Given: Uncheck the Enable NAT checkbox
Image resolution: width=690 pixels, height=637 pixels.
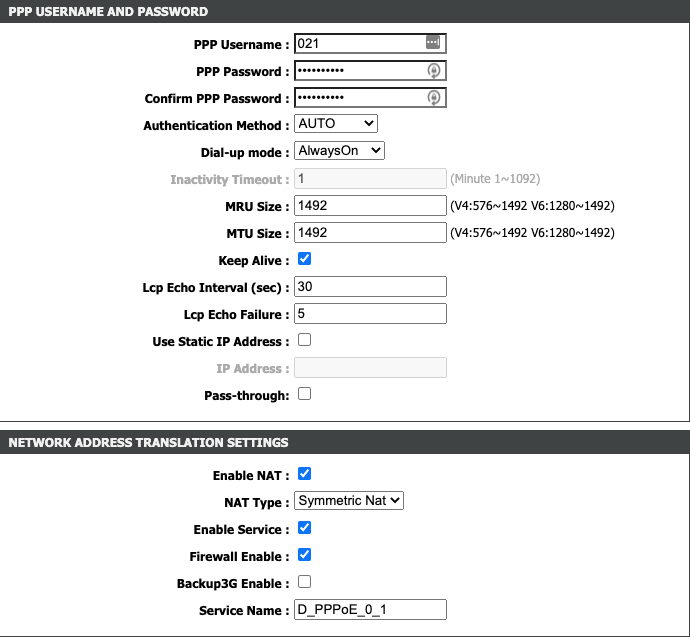Looking at the screenshot, I should point(305,474).
